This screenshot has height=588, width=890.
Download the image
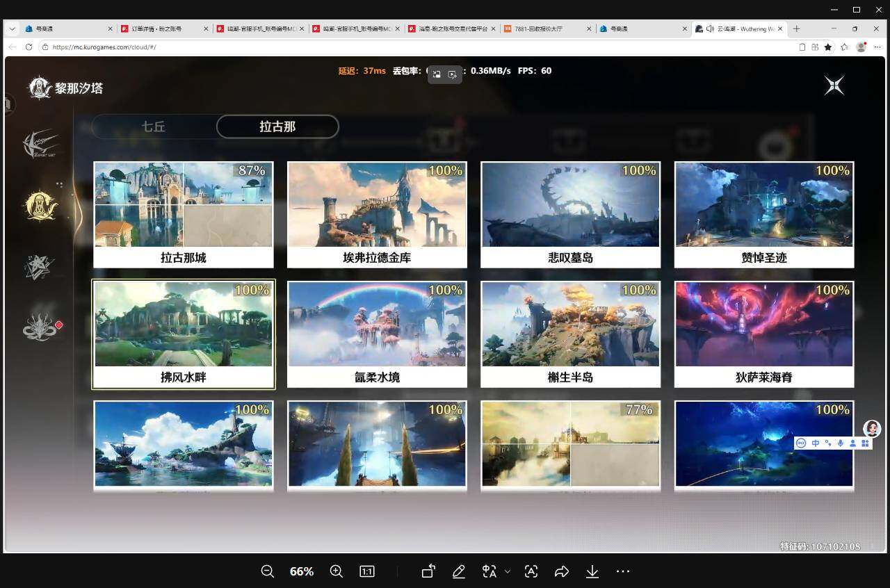[592, 571]
